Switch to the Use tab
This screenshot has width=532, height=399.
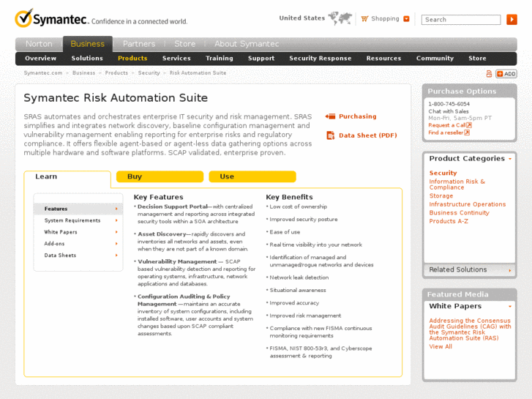click(252, 176)
